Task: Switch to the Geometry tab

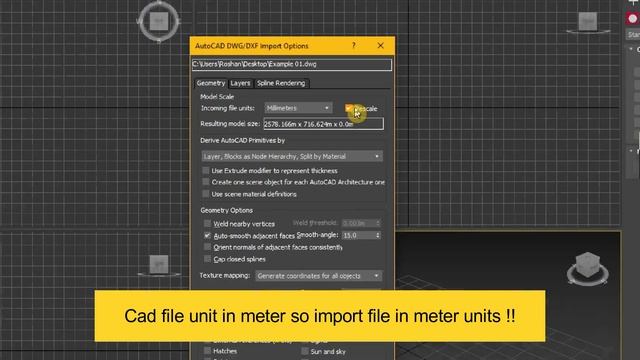Action: pos(211,83)
